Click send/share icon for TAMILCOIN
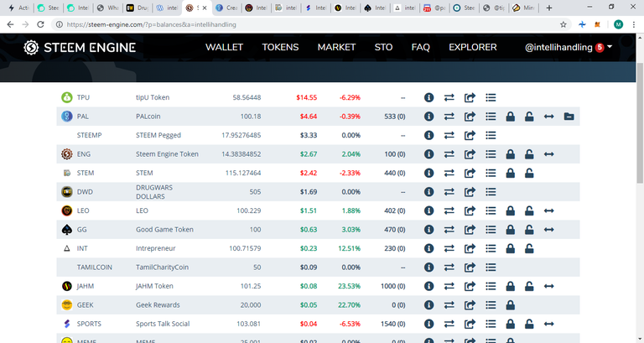 click(x=470, y=268)
